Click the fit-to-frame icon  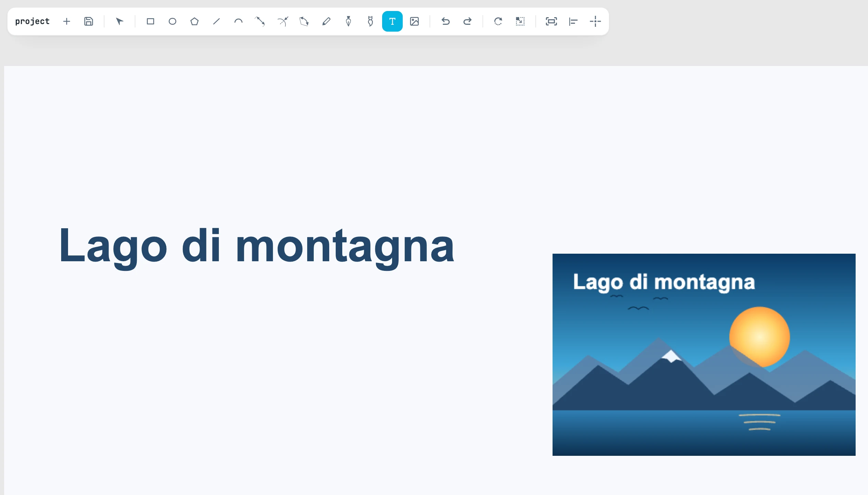[x=552, y=21]
